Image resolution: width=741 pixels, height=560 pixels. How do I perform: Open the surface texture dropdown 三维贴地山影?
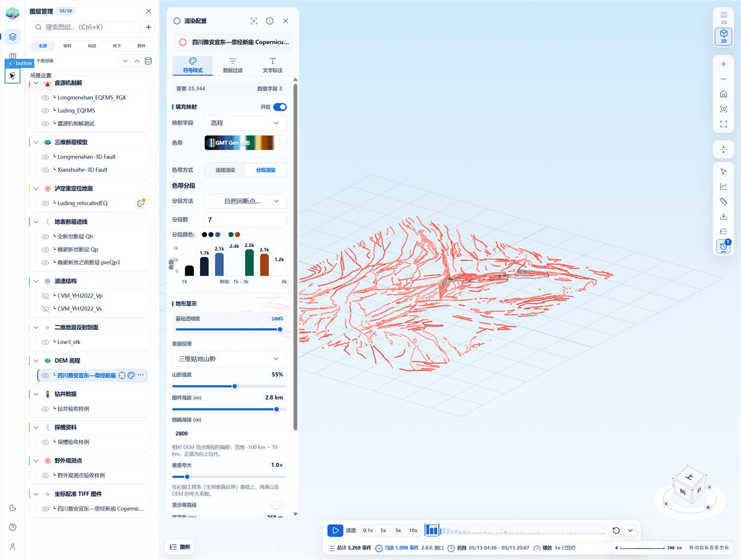click(x=229, y=358)
